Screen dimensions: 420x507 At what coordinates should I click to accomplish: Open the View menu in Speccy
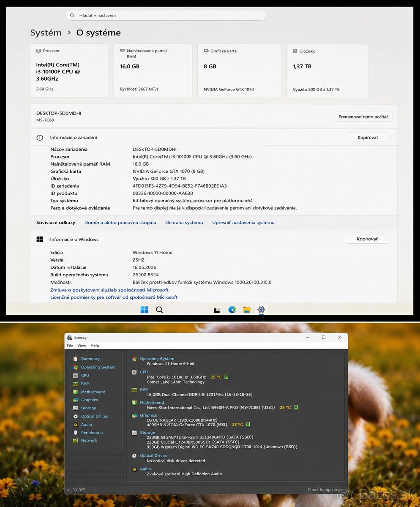pyautogui.click(x=82, y=346)
